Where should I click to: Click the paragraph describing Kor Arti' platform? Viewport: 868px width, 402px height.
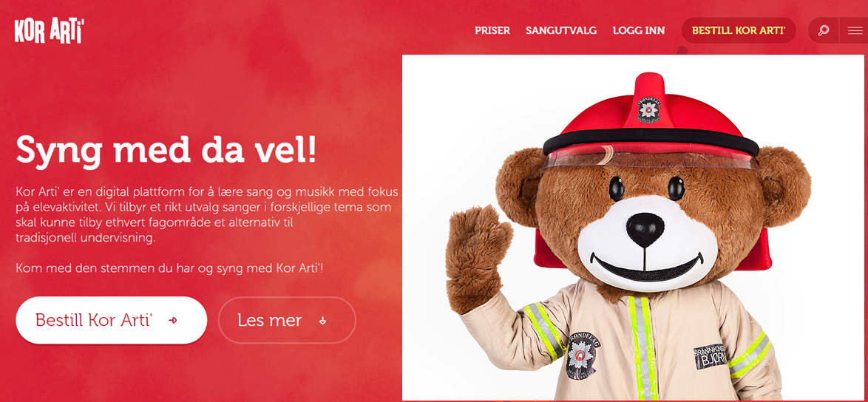pyautogui.click(x=207, y=216)
